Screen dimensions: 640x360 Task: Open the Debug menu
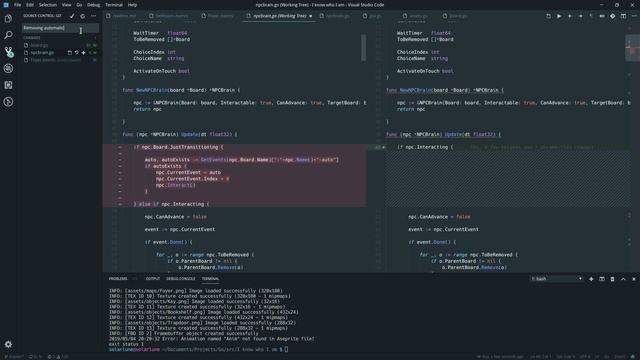(x=93, y=5)
